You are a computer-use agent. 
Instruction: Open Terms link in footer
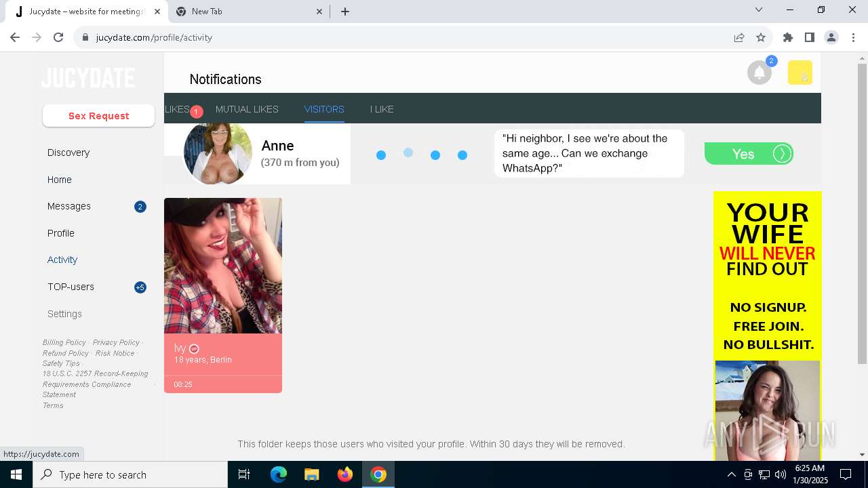click(x=53, y=405)
